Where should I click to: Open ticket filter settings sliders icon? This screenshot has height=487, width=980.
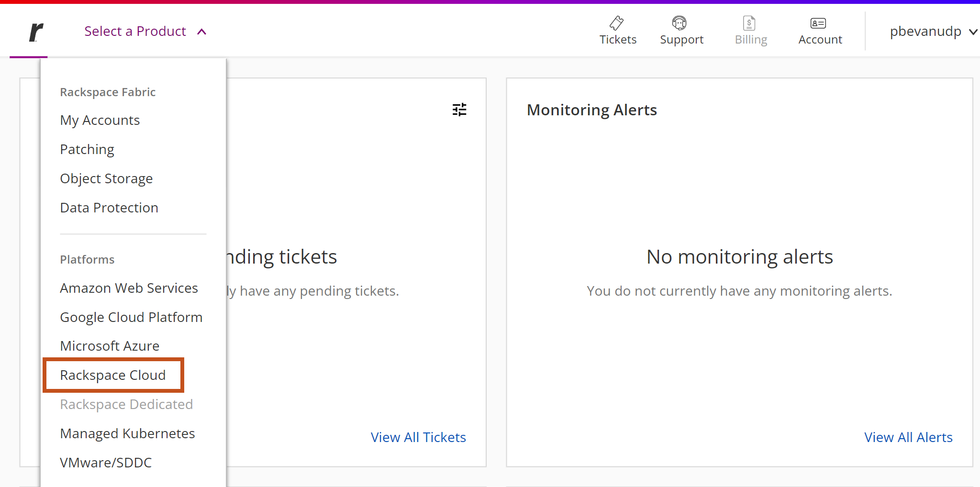click(x=459, y=110)
